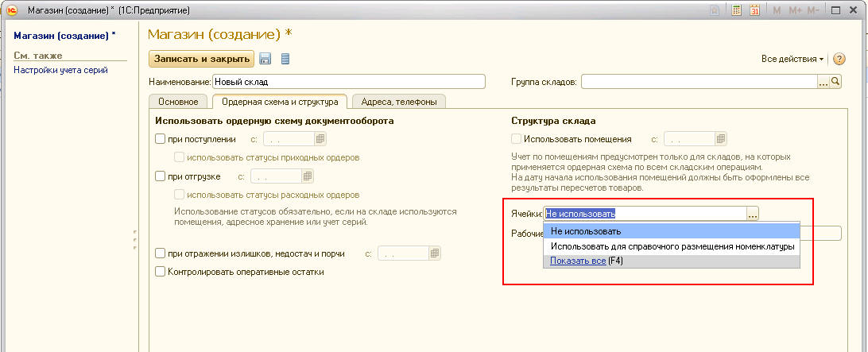Select Магазин (создание) in the side panel

click(64, 36)
